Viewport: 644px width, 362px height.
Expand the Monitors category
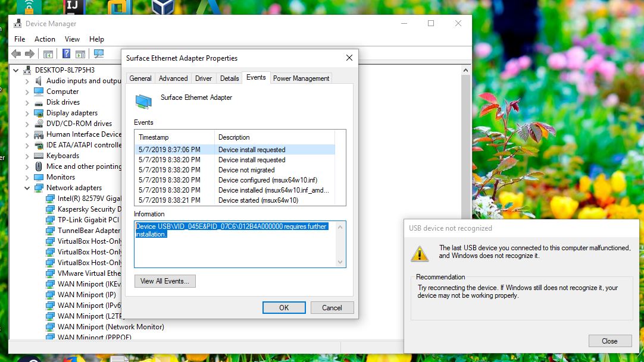coord(27,178)
